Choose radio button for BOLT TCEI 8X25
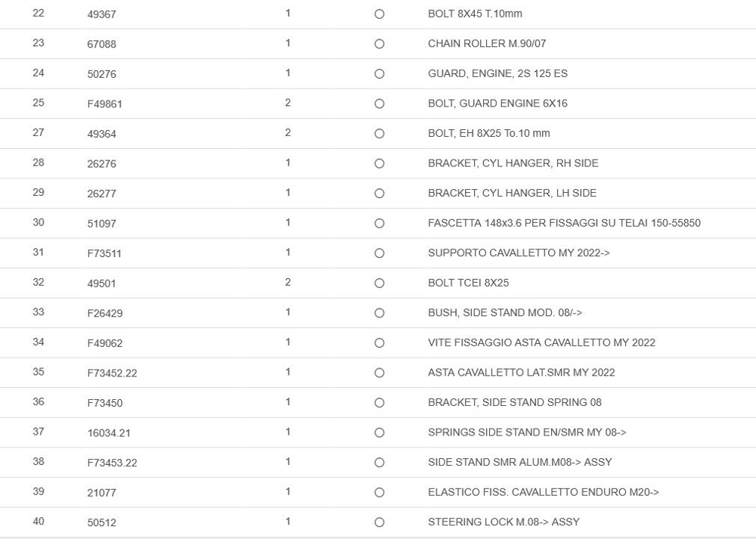 point(380,283)
